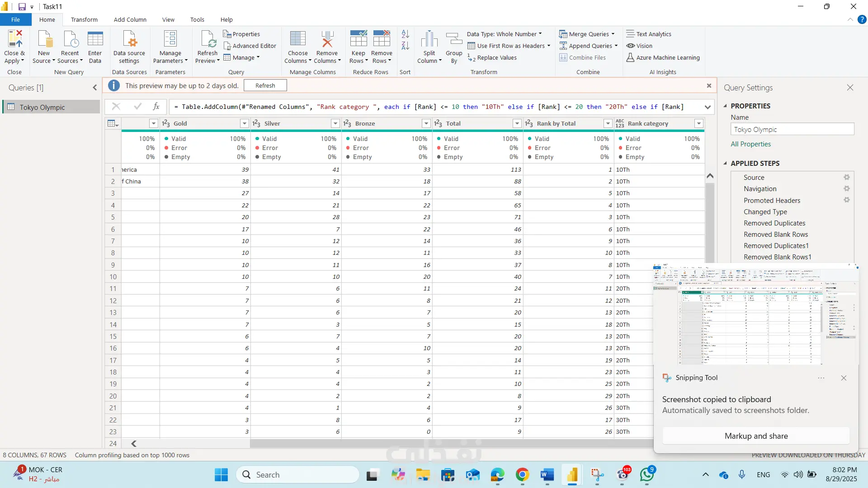Open the All Properties link
This screenshot has width=868, height=488.
(750, 144)
